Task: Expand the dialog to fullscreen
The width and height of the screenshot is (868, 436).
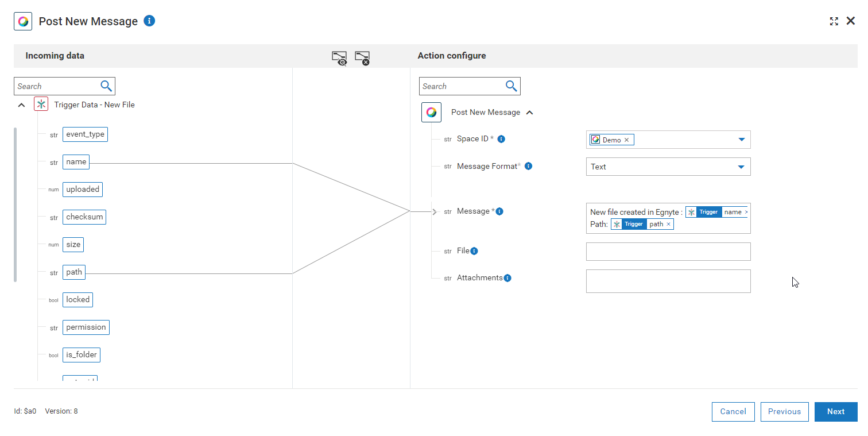Action: (x=834, y=21)
